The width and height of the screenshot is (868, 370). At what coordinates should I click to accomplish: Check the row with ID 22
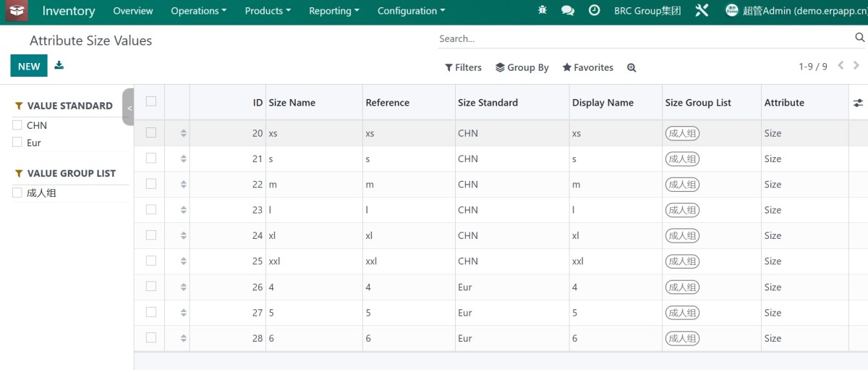(151, 184)
